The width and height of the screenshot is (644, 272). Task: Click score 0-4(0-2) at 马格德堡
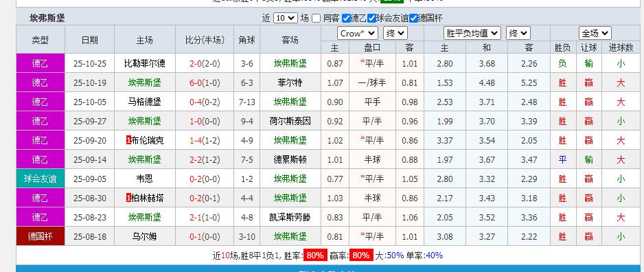[205, 102]
